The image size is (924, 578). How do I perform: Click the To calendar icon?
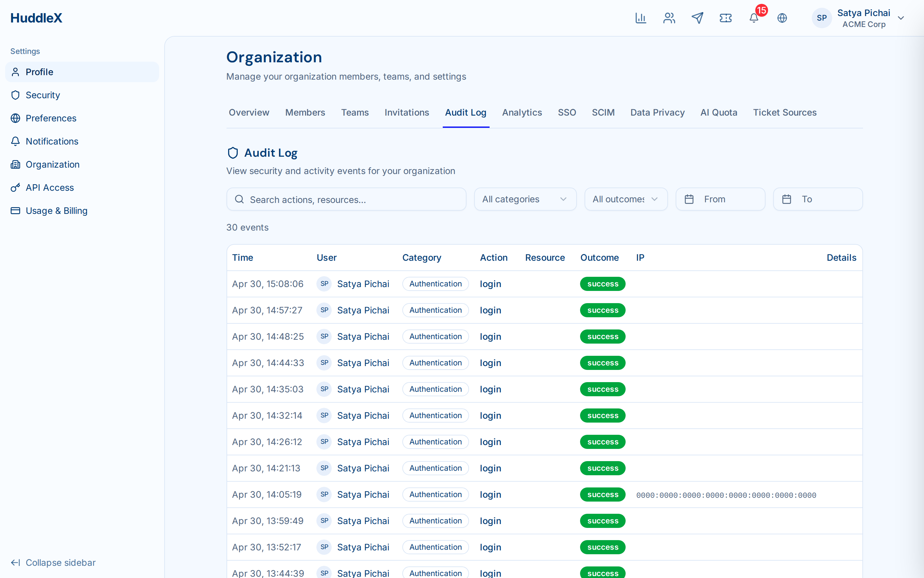pyautogui.click(x=787, y=199)
